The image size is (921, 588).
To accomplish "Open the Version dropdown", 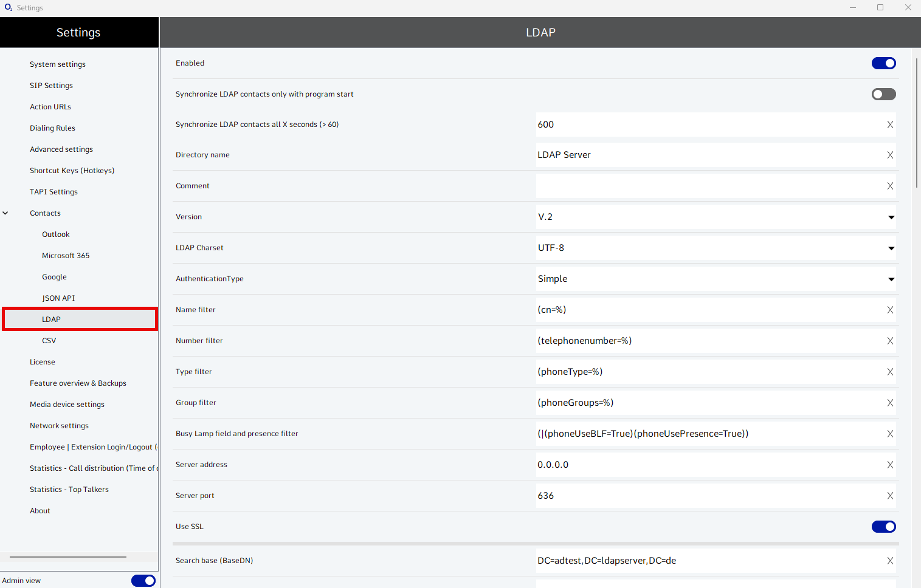I will coord(891,217).
